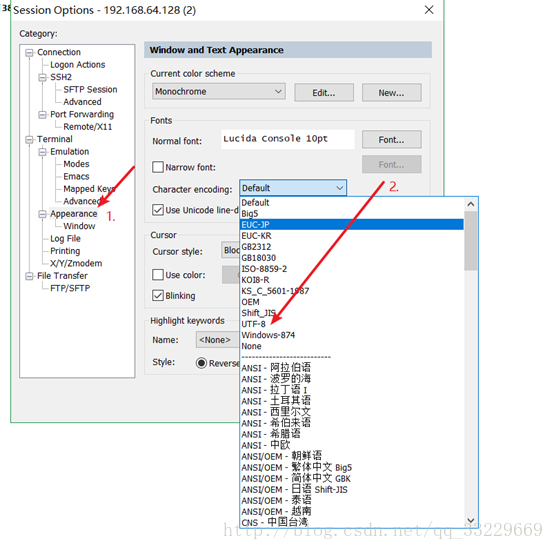Open the Cursor style dropdown
This screenshot has width=554, height=550.
230,250
